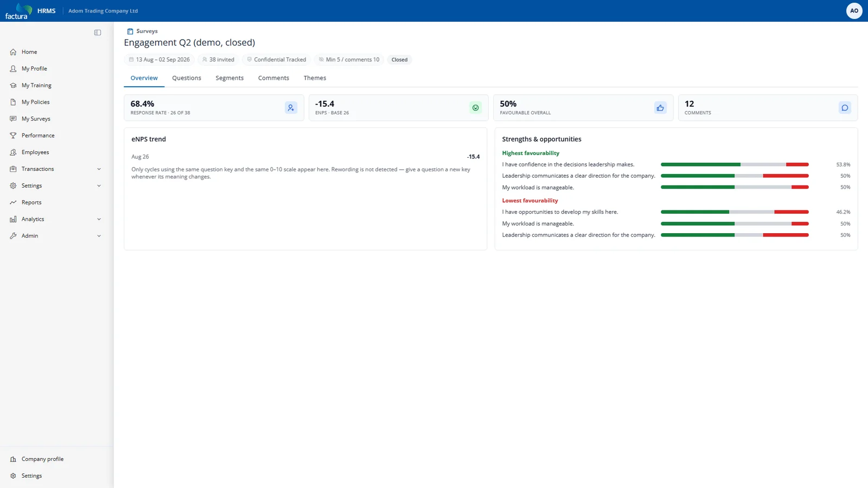Click the My Policies document icon
868x488 pixels.
13,102
